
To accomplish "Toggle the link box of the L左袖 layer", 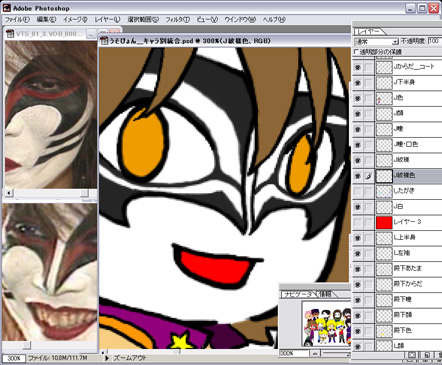I will [x=368, y=253].
